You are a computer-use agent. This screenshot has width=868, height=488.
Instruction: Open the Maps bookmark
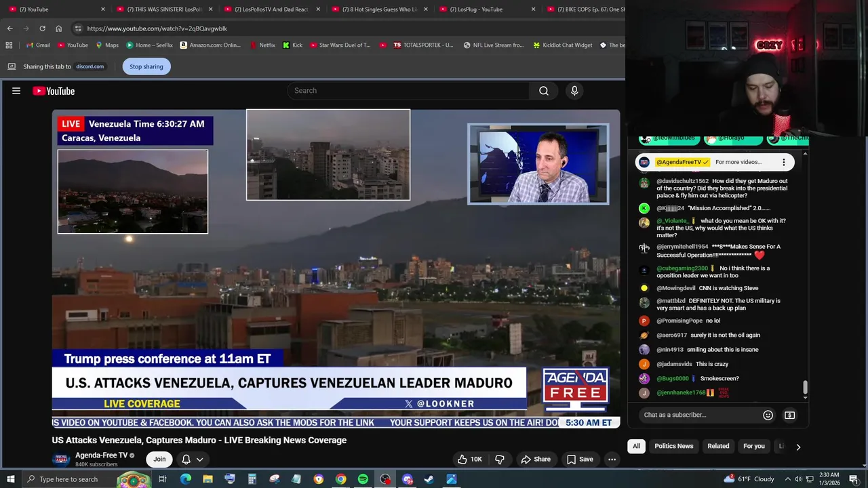pos(106,45)
